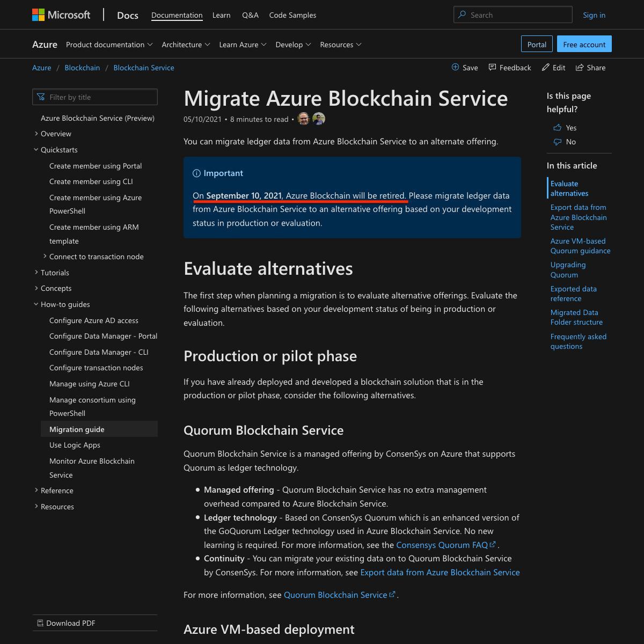The image size is (644, 644).
Task: Open Monitor Azure Blockchain Service
Action: coord(92,468)
